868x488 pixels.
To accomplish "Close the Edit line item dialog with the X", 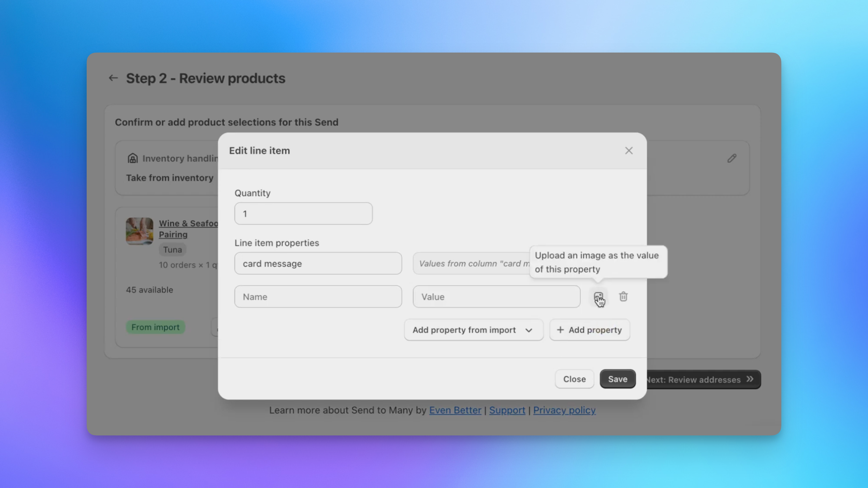I will click(x=629, y=150).
